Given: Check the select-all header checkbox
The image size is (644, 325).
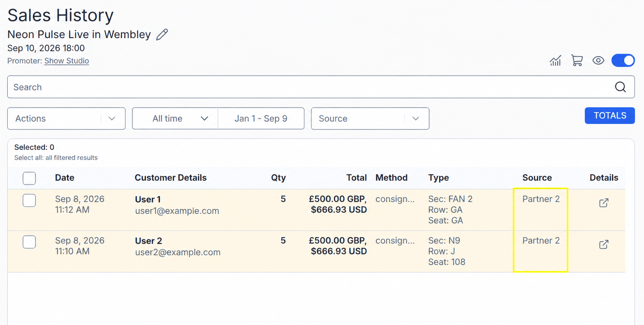Looking at the screenshot, I should 29,178.
